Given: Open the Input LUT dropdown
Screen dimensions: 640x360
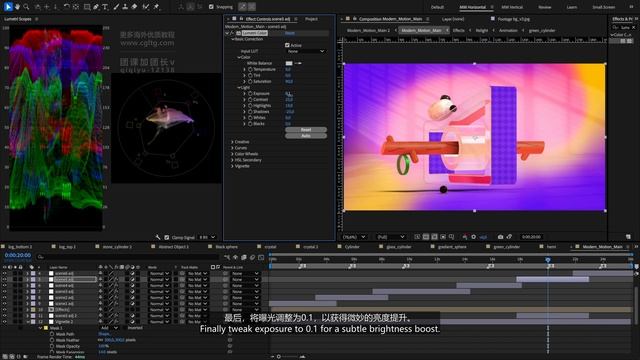Looking at the screenshot, I should pos(306,51).
